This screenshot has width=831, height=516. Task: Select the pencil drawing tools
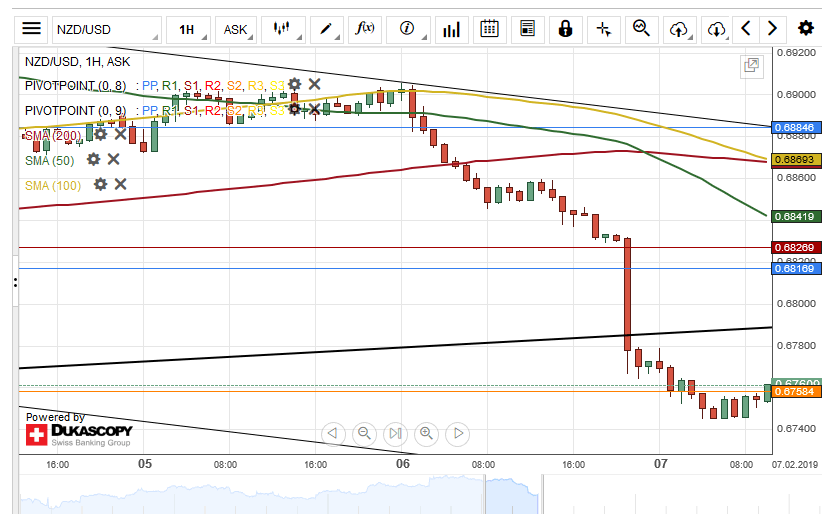click(x=326, y=29)
